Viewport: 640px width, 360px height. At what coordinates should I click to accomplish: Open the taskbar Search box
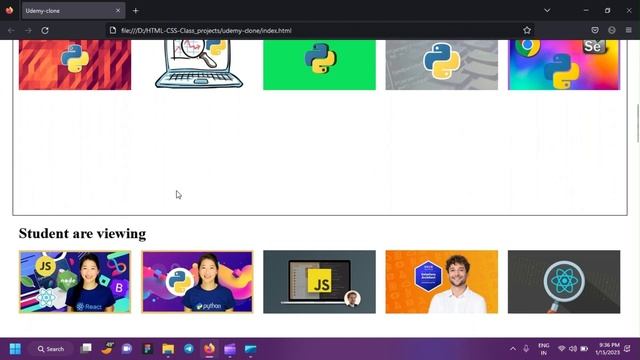[51, 349]
